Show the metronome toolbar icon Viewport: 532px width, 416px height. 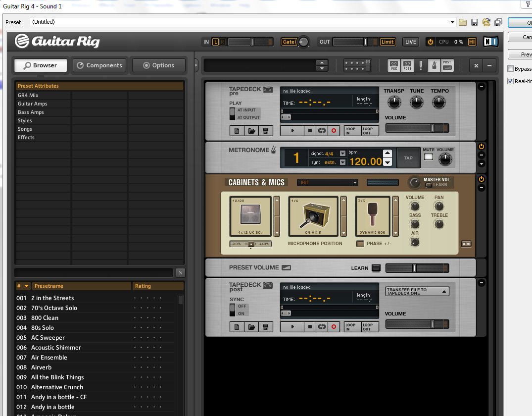[x=434, y=65]
